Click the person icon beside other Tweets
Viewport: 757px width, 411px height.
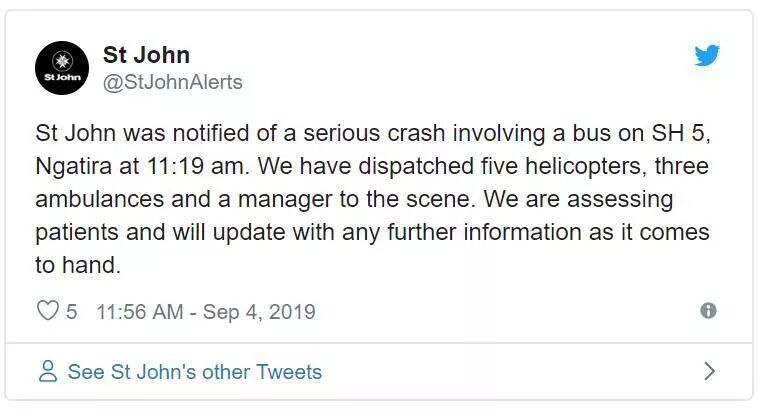(47, 372)
